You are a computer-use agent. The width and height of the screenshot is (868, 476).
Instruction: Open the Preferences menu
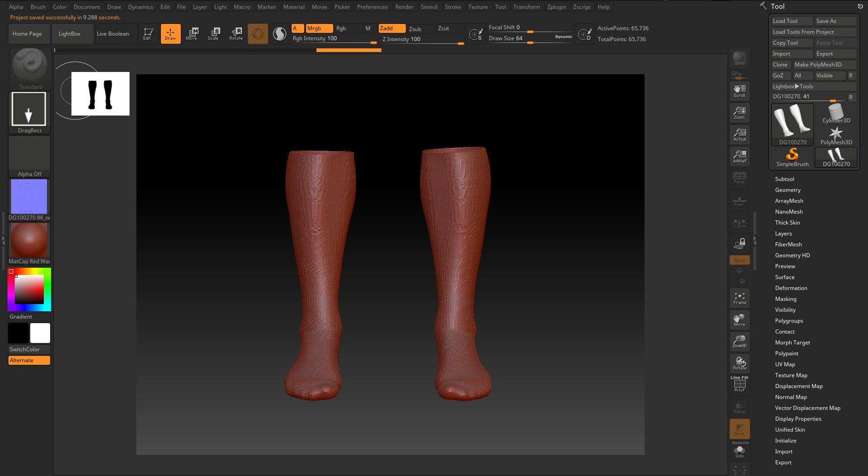tap(373, 7)
